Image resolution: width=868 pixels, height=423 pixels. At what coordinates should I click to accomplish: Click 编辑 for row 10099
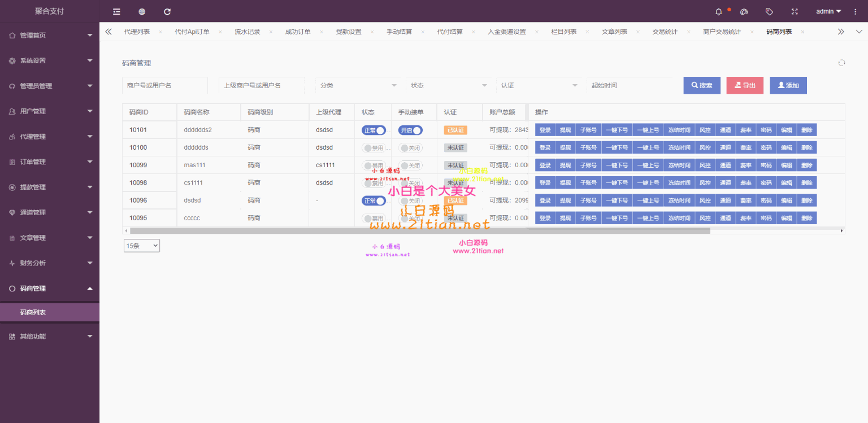tap(786, 165)
